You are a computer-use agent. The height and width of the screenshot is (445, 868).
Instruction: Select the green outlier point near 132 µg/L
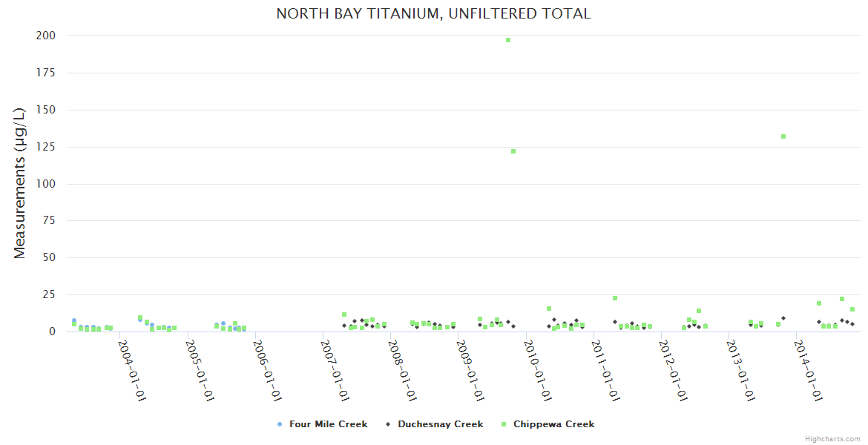pyautogui.click(x=783, y=136)
